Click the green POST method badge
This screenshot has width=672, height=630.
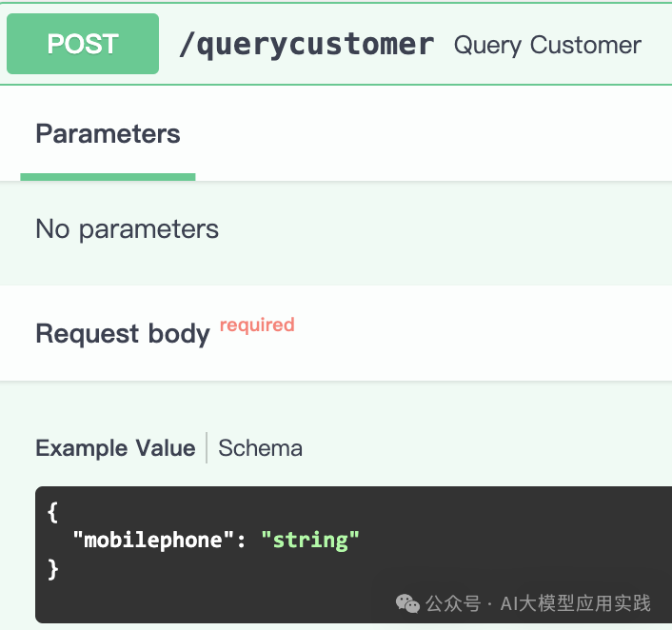[83, 44]
